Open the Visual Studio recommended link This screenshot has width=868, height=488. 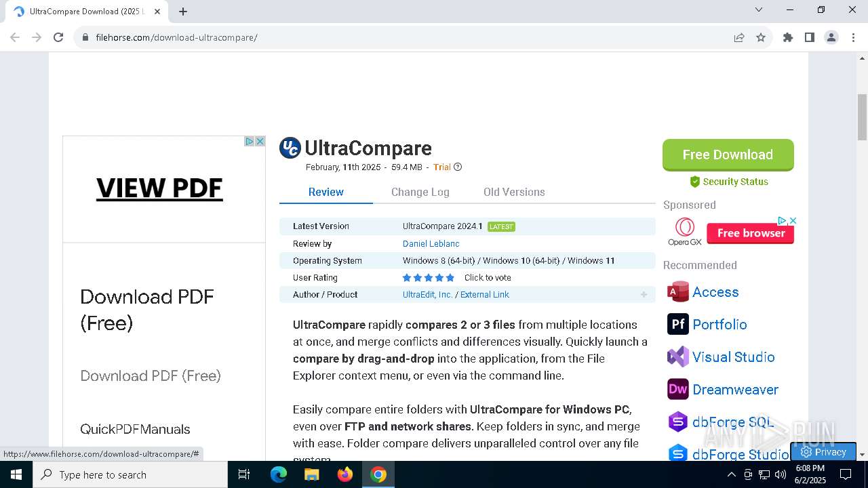733,357
